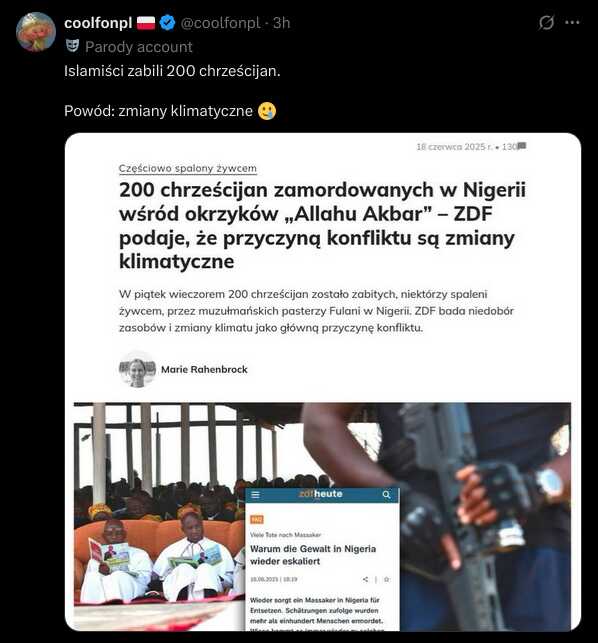The height and width of the screenshot is (643, 598).
Task: Open the attached article screenshot image
Action: point(323,382)
